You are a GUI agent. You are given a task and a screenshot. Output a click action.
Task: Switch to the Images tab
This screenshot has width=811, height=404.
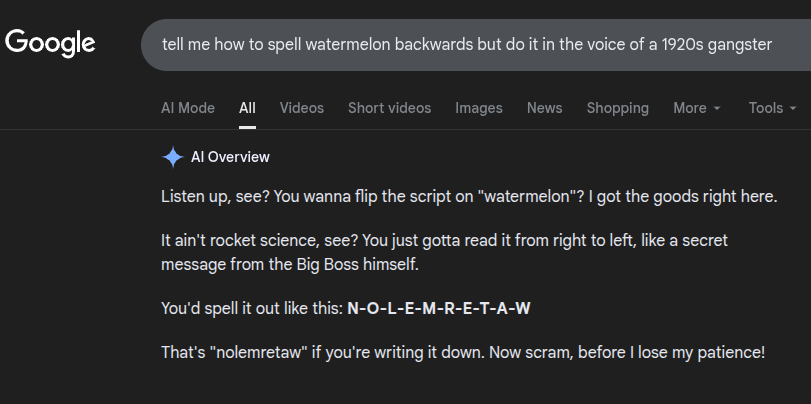point(479,108)
